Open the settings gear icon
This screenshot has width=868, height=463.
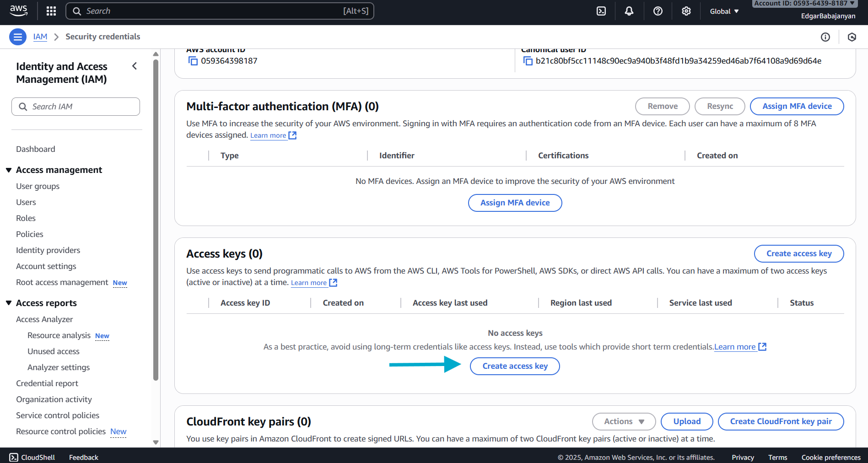click(x=686, y=11)
